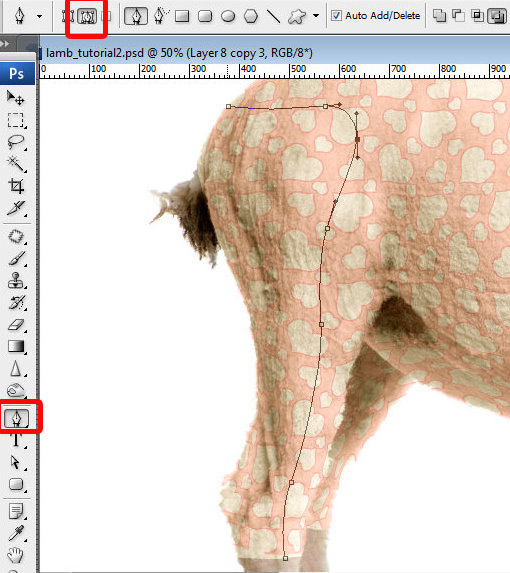Screen dimensions: 510x573
Task: Select the Hand tool
Action: 15,555
